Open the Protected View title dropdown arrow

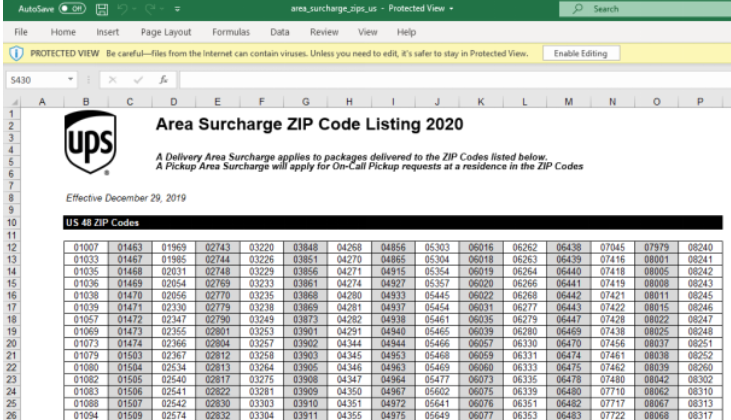pos(451,9)
